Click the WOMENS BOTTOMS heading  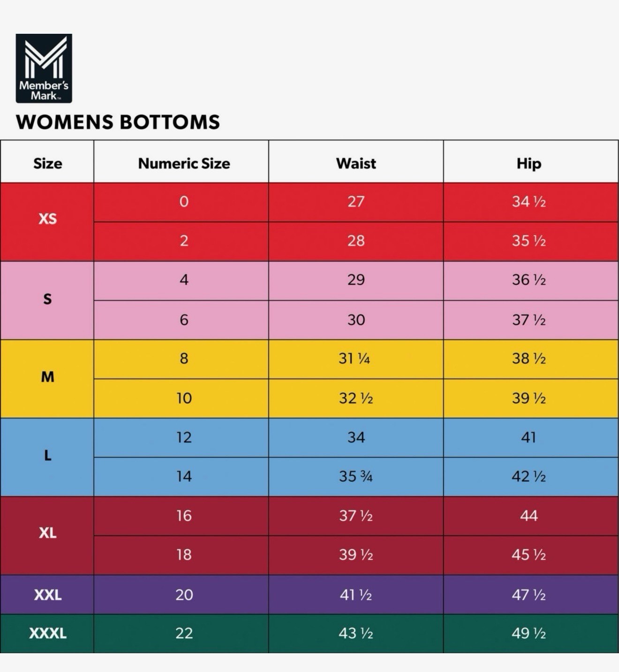(x=118, y=122)
